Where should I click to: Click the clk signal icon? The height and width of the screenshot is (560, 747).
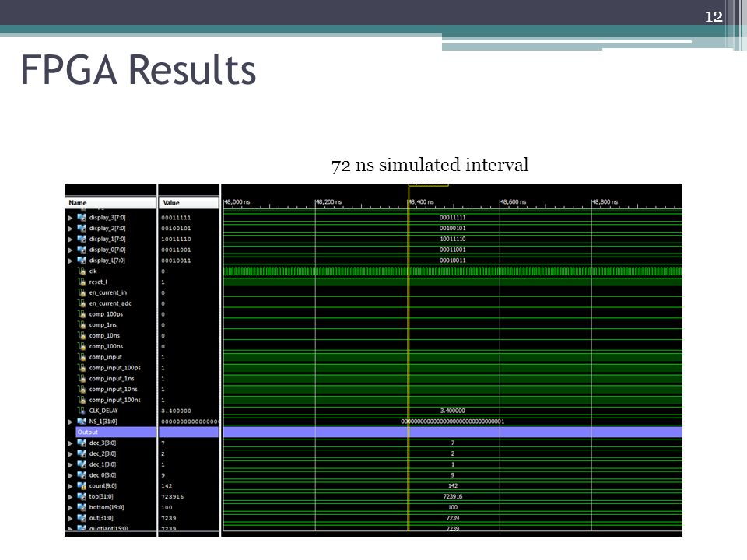point(82,271)
